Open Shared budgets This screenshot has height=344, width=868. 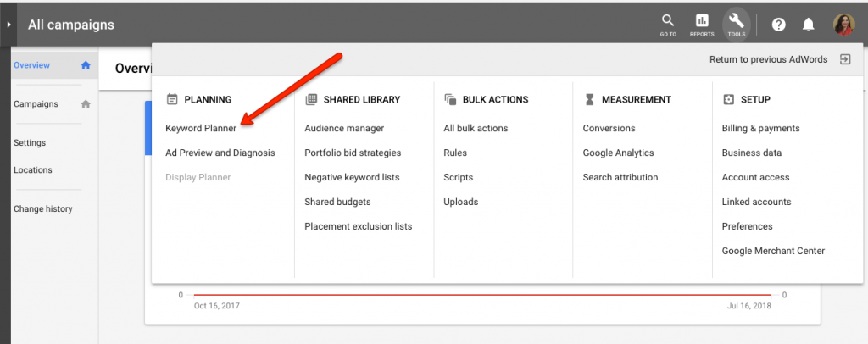[x=337, y=202]
